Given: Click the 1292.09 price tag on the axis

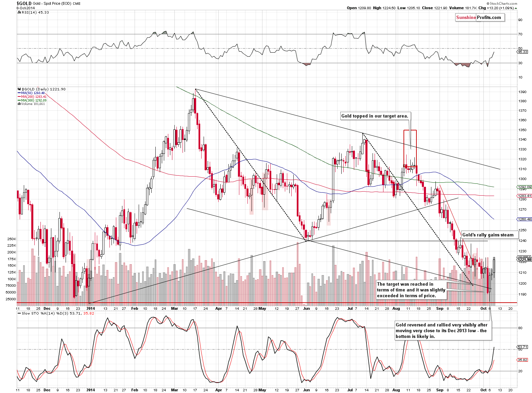Looking at the screenshot, I should coord(524,187).
